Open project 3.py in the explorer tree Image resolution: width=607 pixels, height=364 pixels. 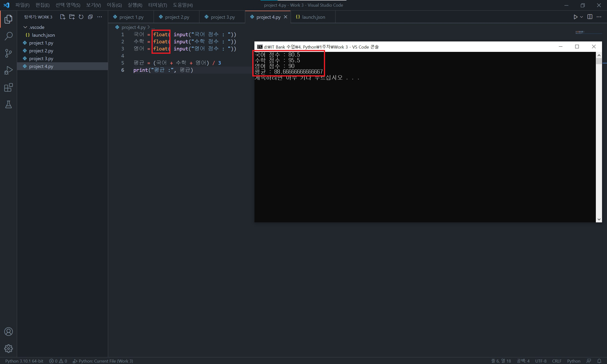click(41, 59)
